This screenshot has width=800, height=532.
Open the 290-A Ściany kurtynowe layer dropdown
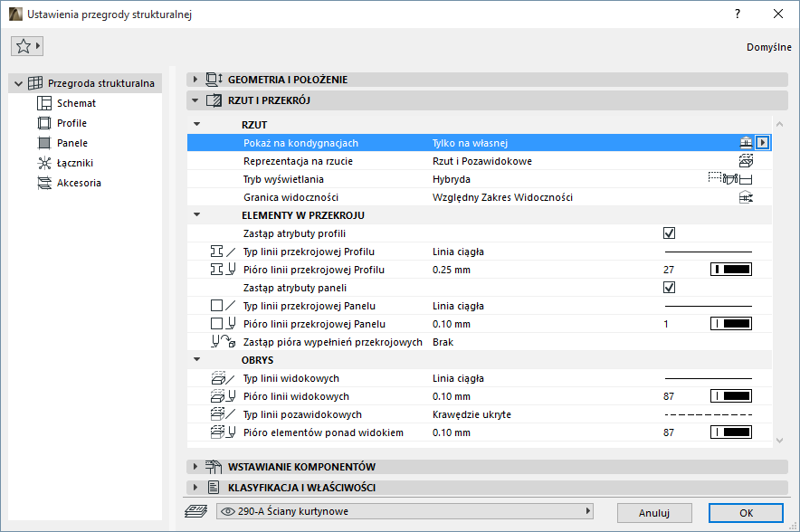[x=405, y=511]
